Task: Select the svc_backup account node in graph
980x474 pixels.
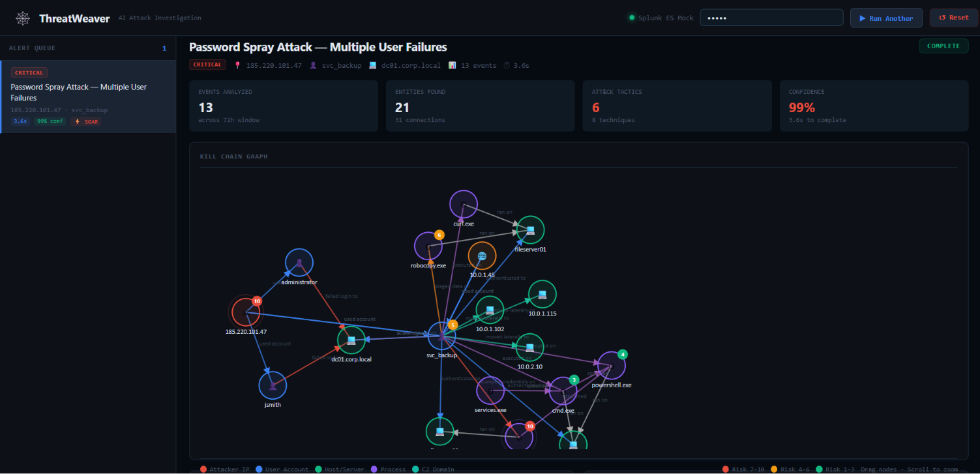Action: [x=441, y=336]
